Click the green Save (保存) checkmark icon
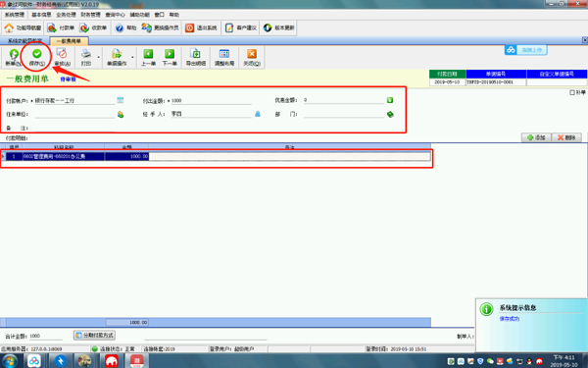Image resolution: width=588 pixels, height=368 pixels. (x=37, y=54)
